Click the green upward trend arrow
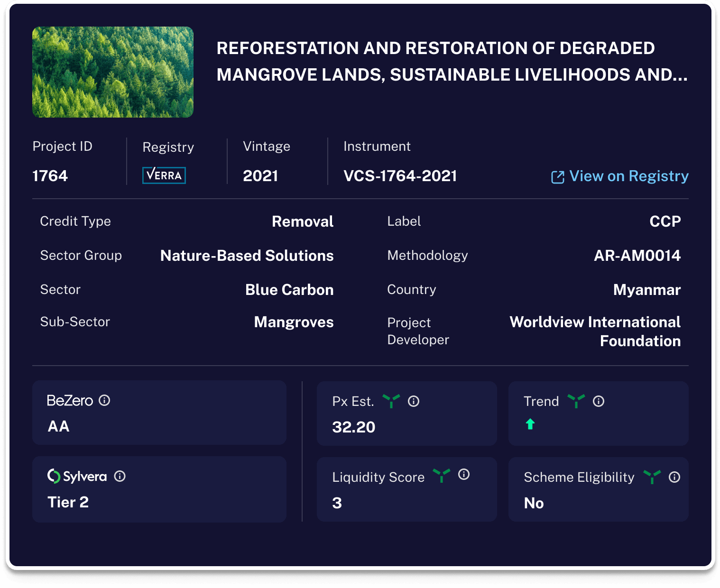This screenshot has height=588, width=720. (x=531, y=423)
